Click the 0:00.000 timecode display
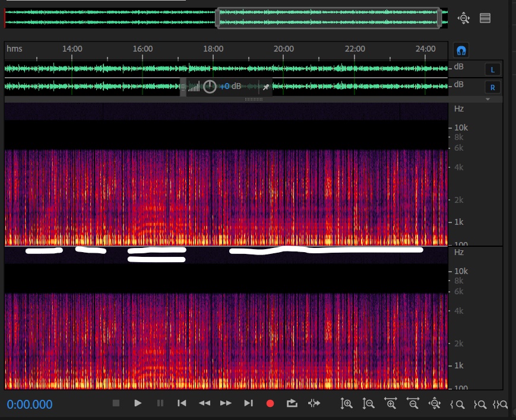 [x=30, y=404]
